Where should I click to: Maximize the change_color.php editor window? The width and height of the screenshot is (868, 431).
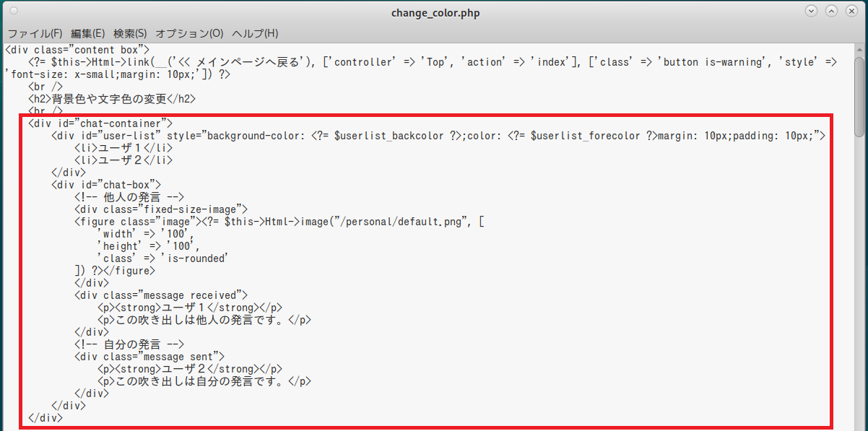(x=832, y=12)
